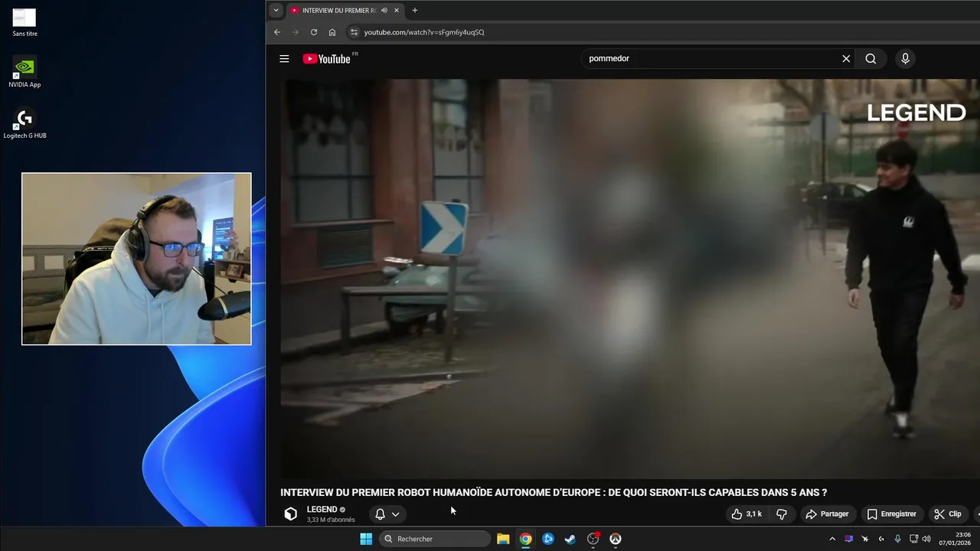This screenshot has height=551, width=980.
Task: Mute tab using speaker icon on tab
Action: pos(384,11)
